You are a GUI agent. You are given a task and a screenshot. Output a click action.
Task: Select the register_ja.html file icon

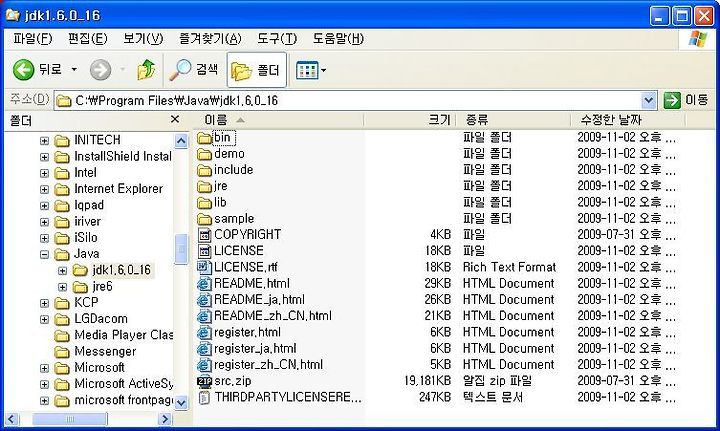coord(204,348)
